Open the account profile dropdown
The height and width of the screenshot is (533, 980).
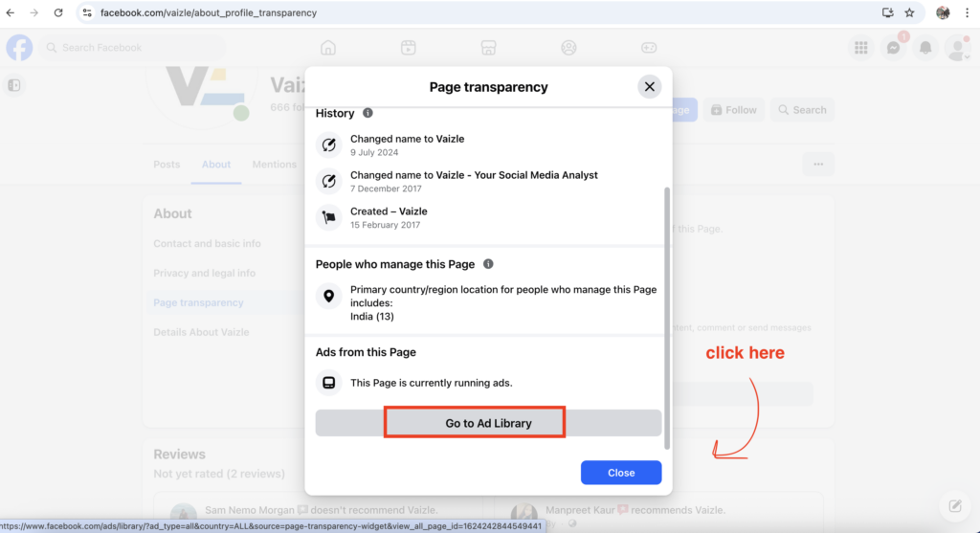pos(957,48)
